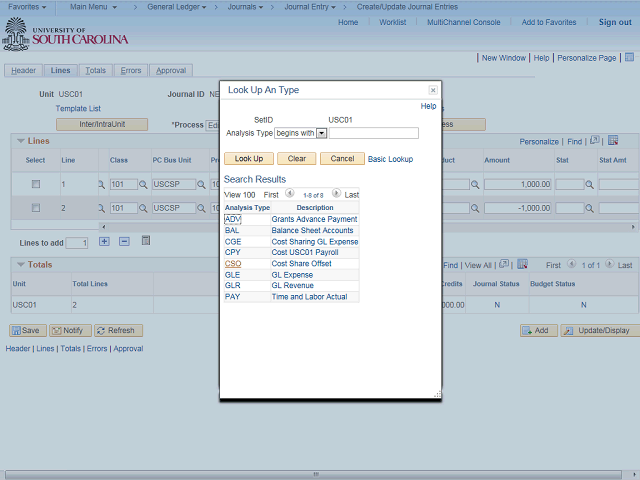Open New Window link

click(x=504, y=58)
